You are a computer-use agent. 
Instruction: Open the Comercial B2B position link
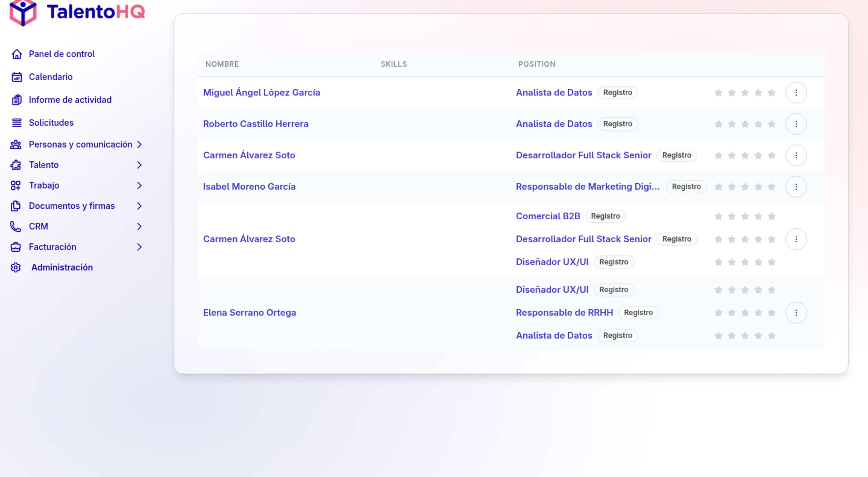548,216
